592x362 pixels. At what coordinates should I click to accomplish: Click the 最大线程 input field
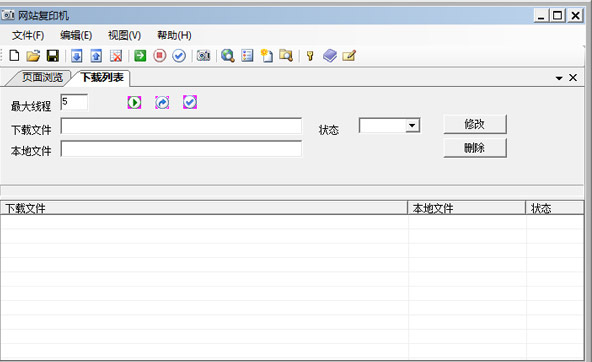coord(74,102)
